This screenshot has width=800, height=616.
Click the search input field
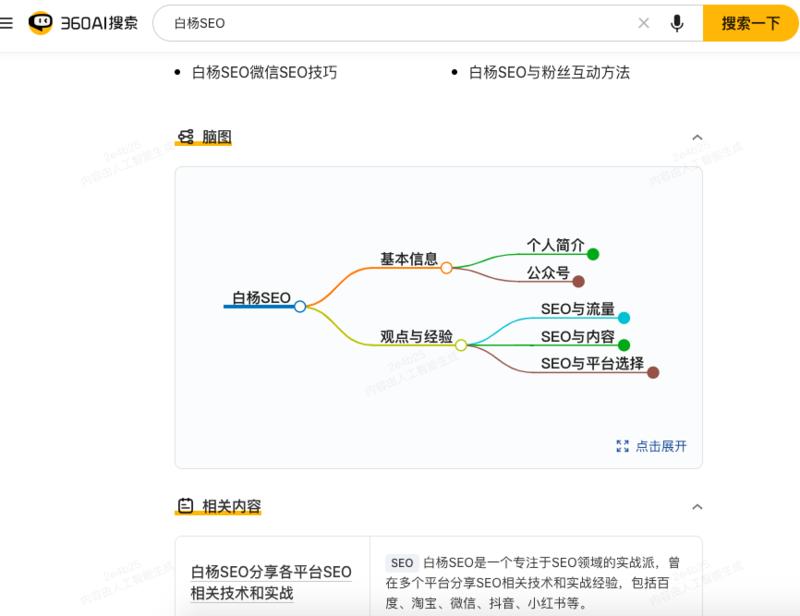pos(400,23)
